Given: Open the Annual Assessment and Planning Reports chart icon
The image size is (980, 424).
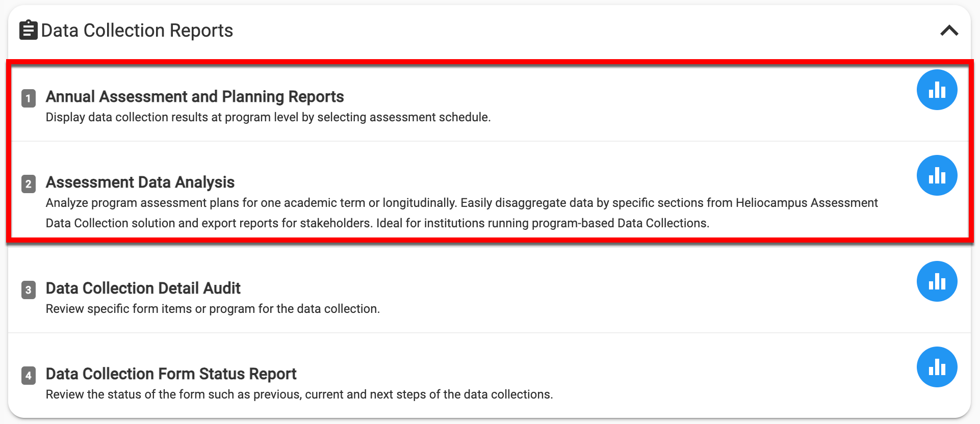Looking at the screenshot, I should [x=937, y=90].
